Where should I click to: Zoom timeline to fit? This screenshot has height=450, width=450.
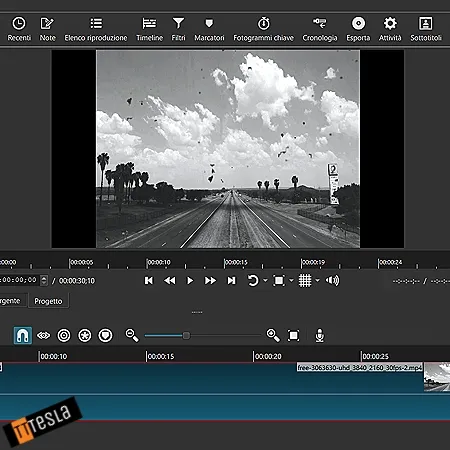(x=294, y=335)
